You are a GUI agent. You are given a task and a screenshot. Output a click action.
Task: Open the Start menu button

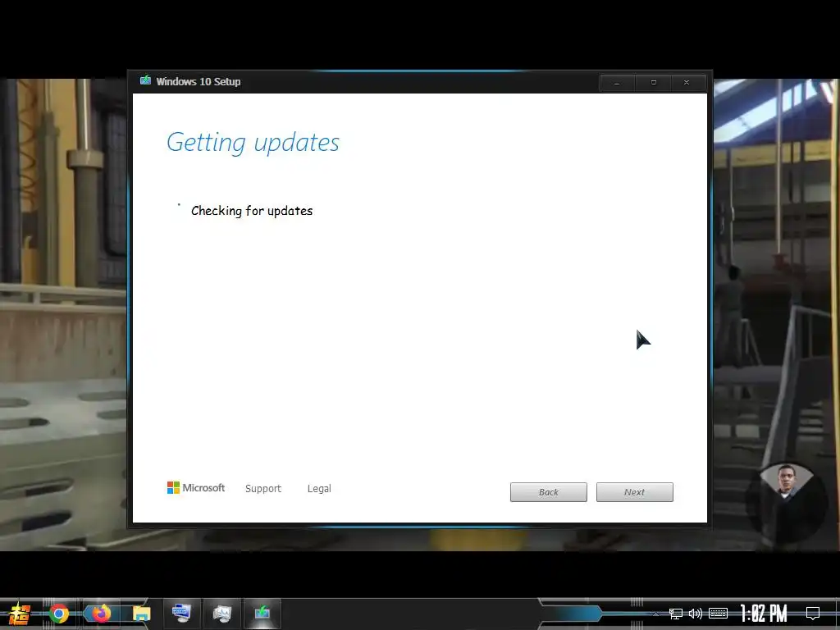[20, 614]
